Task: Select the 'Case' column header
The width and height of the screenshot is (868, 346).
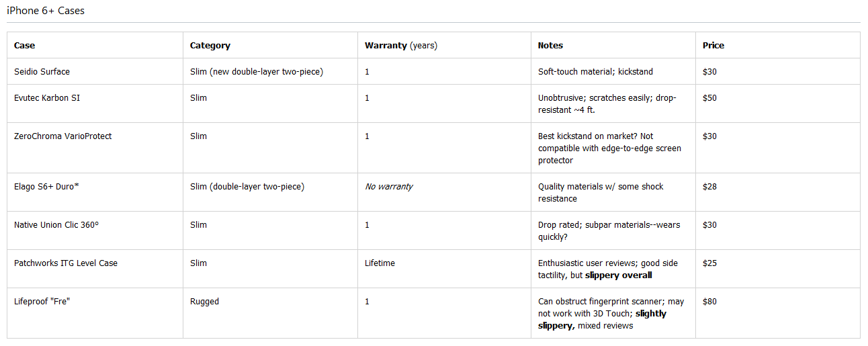Action: click(x=25, y=46)
